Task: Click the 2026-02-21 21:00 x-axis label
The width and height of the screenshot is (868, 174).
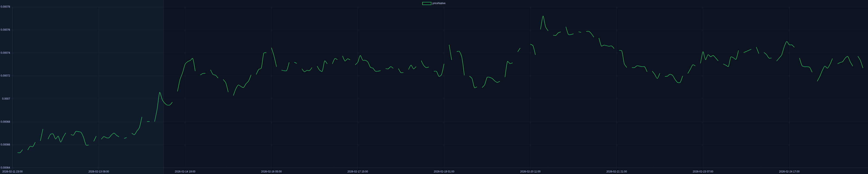Action: pos(617,172)
